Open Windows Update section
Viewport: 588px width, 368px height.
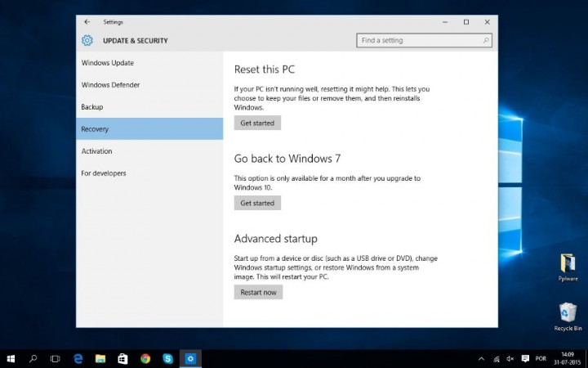coord(149,63)
